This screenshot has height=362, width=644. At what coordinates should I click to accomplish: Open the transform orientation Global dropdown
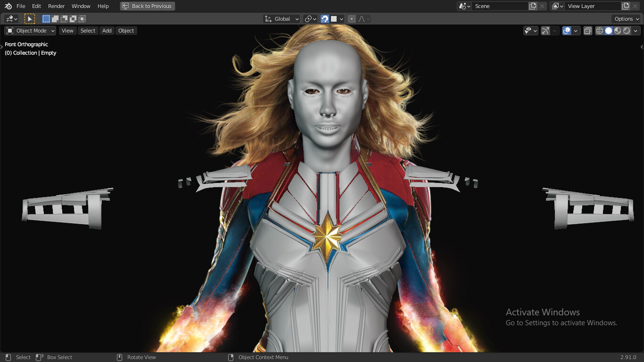pyautogui.click(x=281, y=19)
